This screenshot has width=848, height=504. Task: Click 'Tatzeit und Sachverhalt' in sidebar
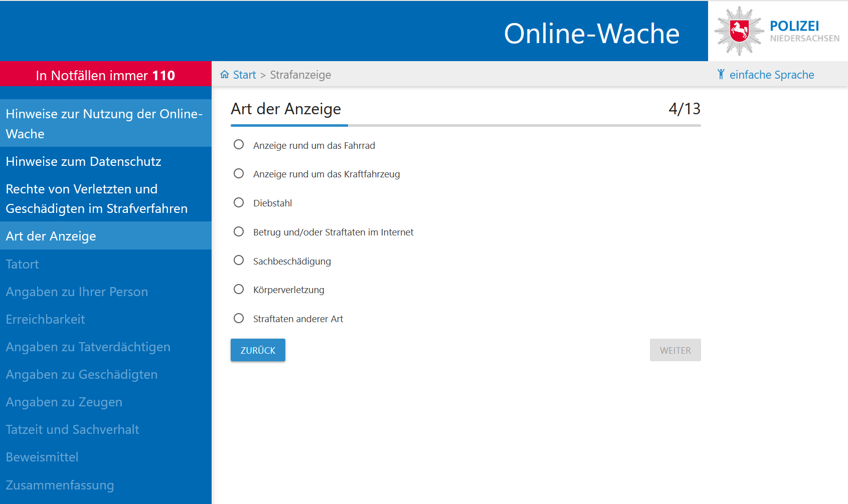(106, 429)
